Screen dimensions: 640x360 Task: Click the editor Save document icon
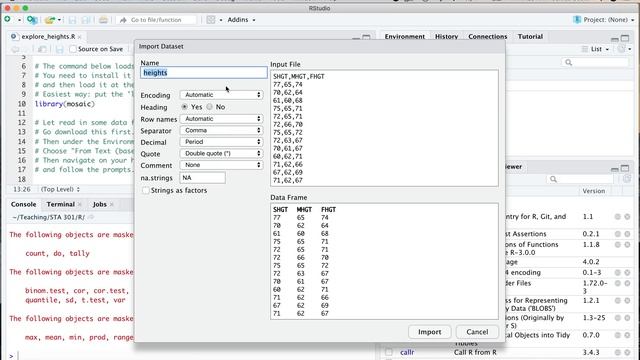coord(60,49)
